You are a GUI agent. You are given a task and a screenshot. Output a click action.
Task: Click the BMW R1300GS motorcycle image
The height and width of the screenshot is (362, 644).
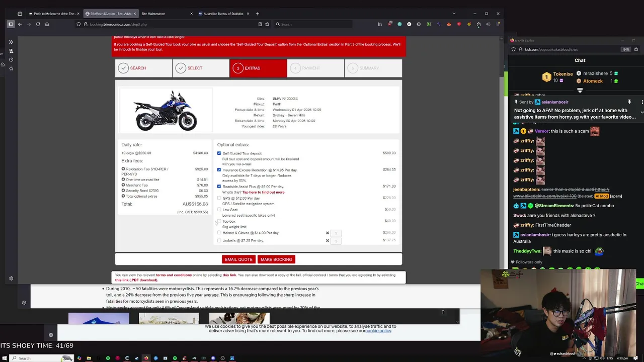166,110
